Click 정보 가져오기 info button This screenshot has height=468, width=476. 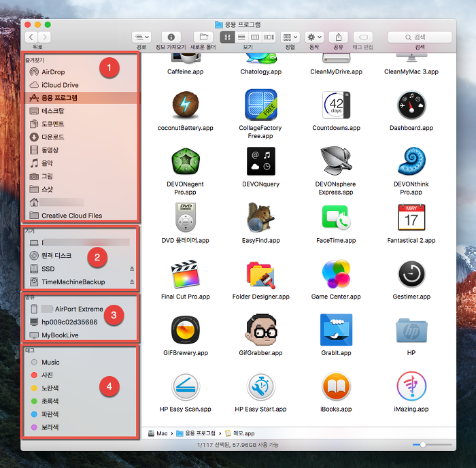tap(171, 37)
